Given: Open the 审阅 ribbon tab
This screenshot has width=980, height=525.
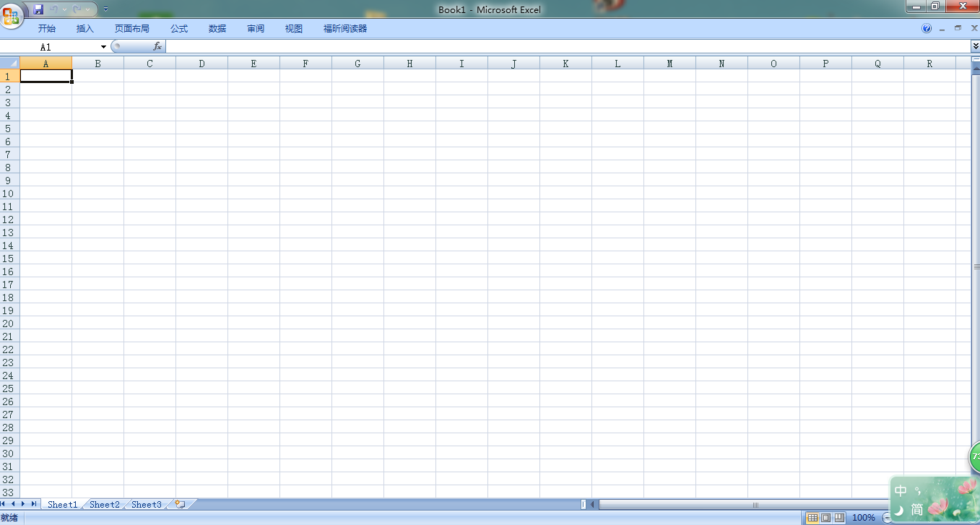Looking at the screenshot, I should (256, 29).
